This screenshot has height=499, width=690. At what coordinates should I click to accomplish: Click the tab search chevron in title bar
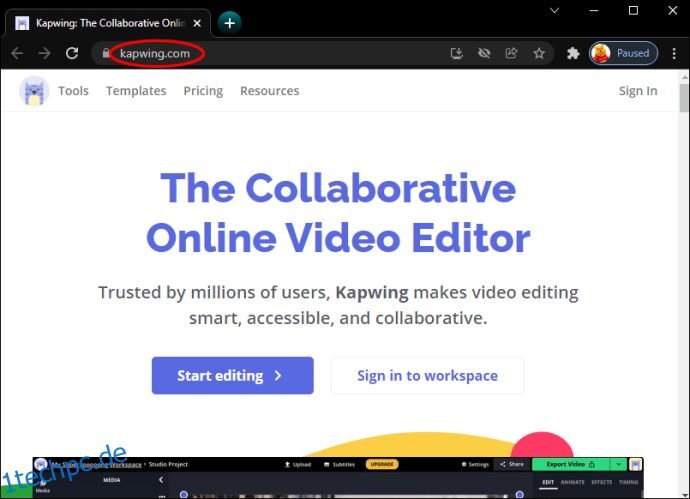554,10
